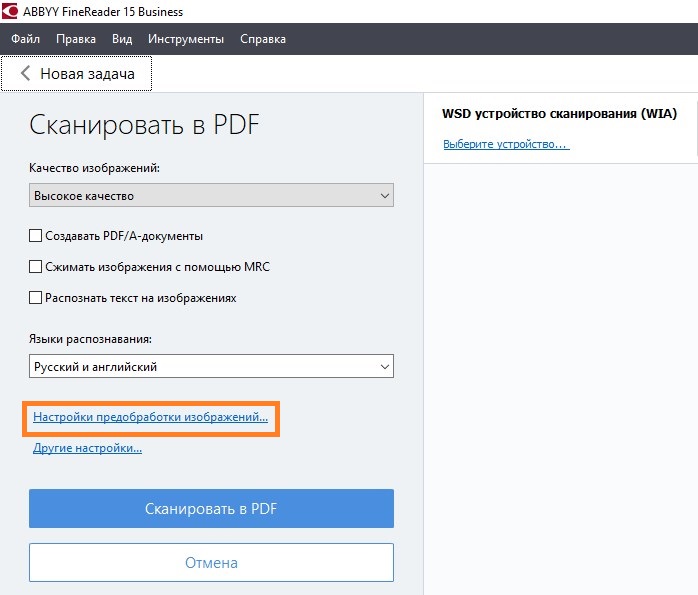
Task: Click the Сканировать в PDF page heading
Action: tap(144, 125)
